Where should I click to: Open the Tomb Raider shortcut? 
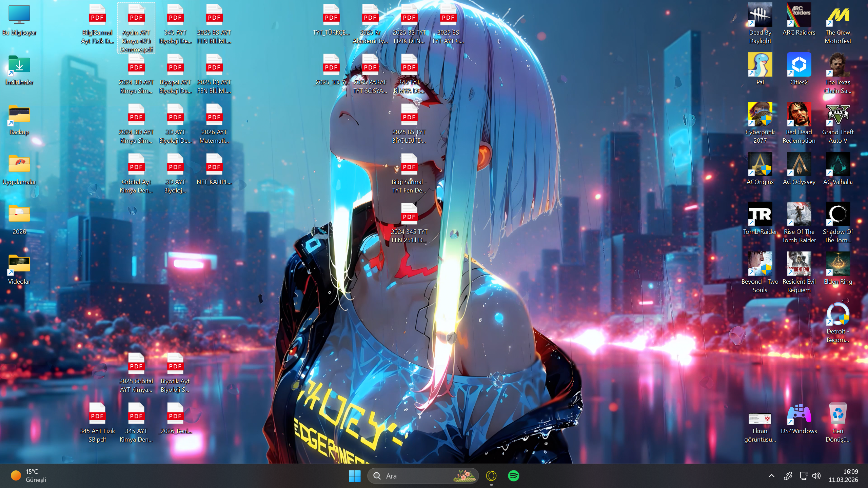point(760,219)
